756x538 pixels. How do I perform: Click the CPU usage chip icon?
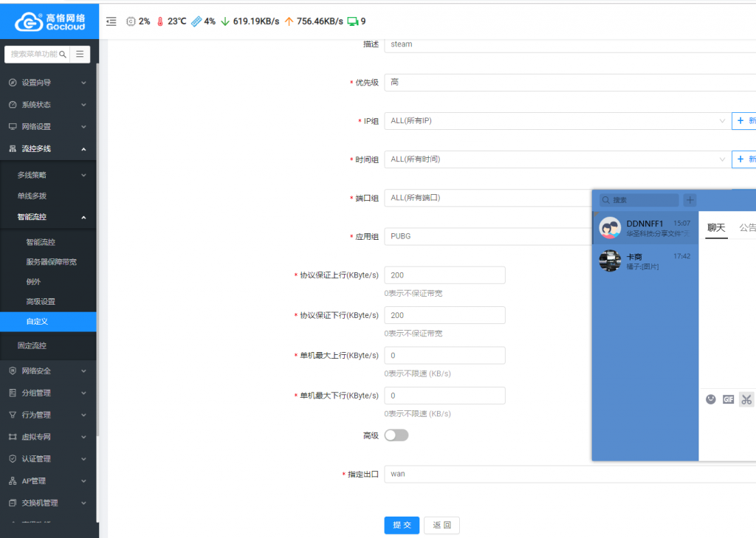(131, 21)
